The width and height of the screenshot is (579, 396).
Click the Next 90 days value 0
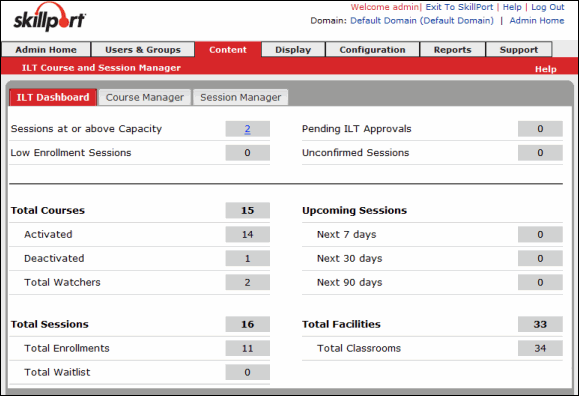540,282
